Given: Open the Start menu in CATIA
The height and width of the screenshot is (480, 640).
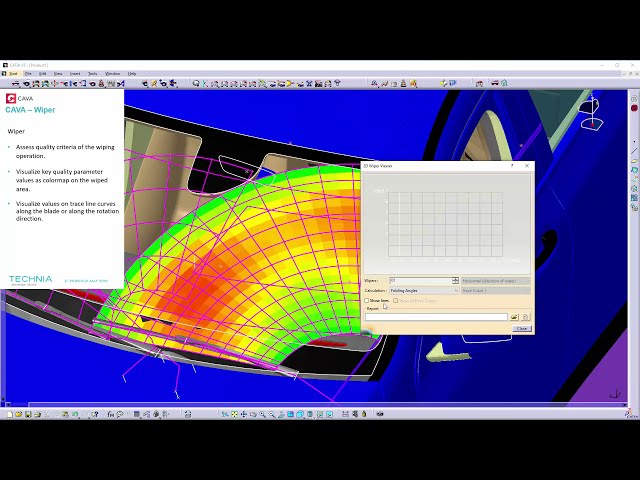Looking at the screenshot, I should point(13,74).
